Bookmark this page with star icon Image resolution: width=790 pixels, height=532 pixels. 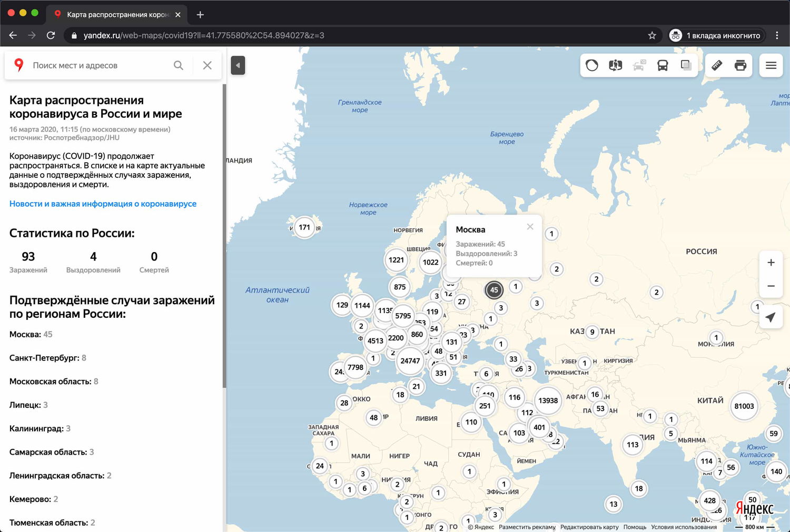pos(652,35)
